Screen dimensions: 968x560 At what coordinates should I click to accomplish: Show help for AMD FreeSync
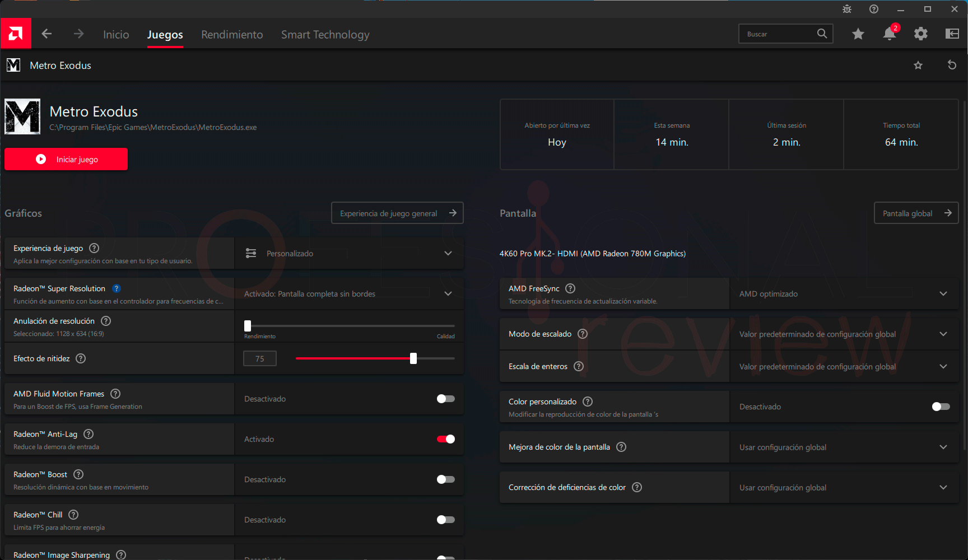pyautogui.click(x=570, y=288)
